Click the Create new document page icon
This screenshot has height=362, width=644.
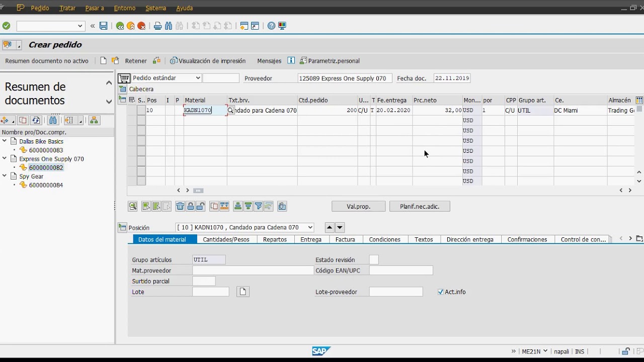[104, 61]
